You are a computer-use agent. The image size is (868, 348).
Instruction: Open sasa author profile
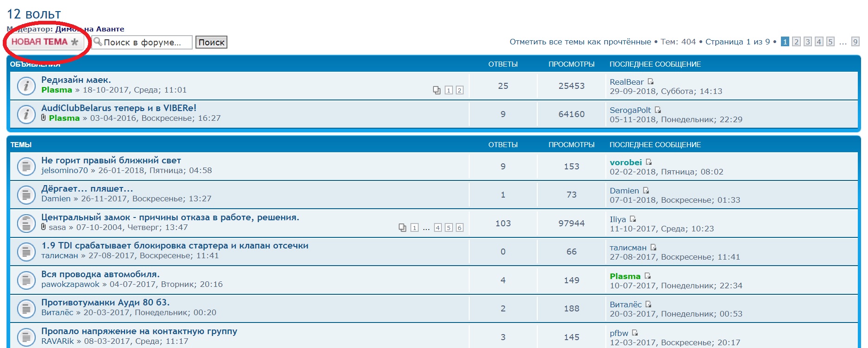(57, 227)
